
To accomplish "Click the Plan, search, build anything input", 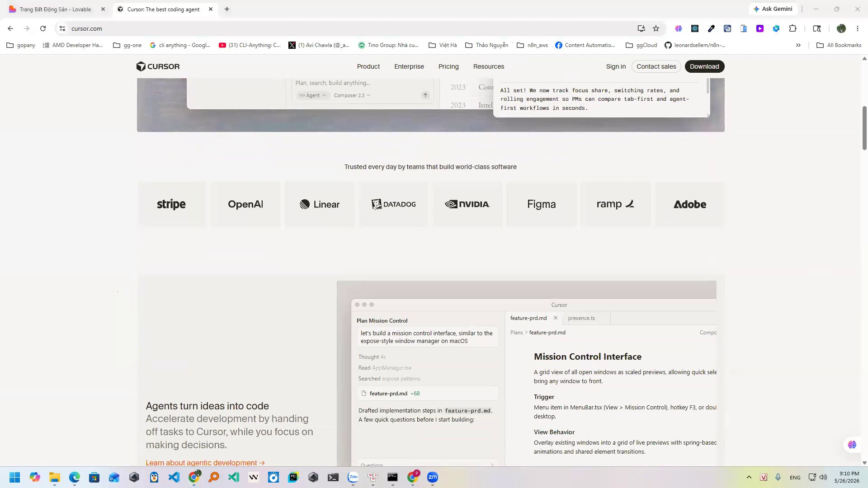I will click(x=362, y=83).
